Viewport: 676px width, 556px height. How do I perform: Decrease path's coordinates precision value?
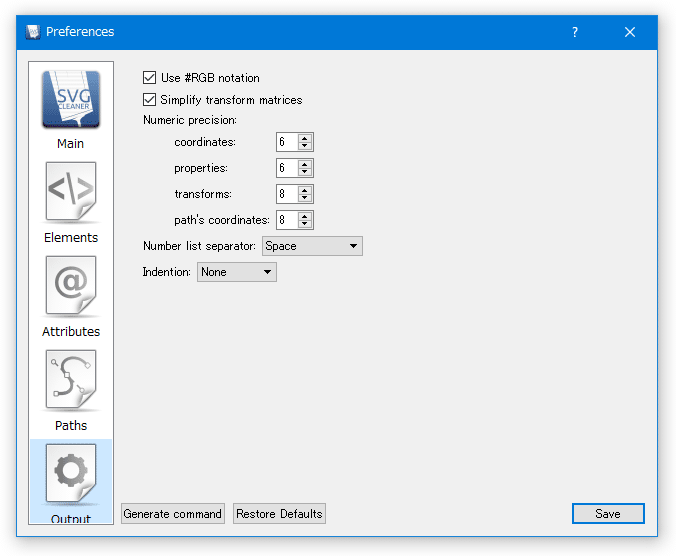(x=305, y=224)
